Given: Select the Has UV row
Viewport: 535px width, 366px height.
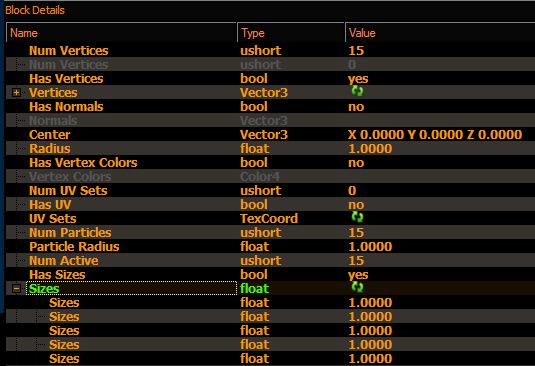Looking at the screenshot, I should tap(270, 204).
